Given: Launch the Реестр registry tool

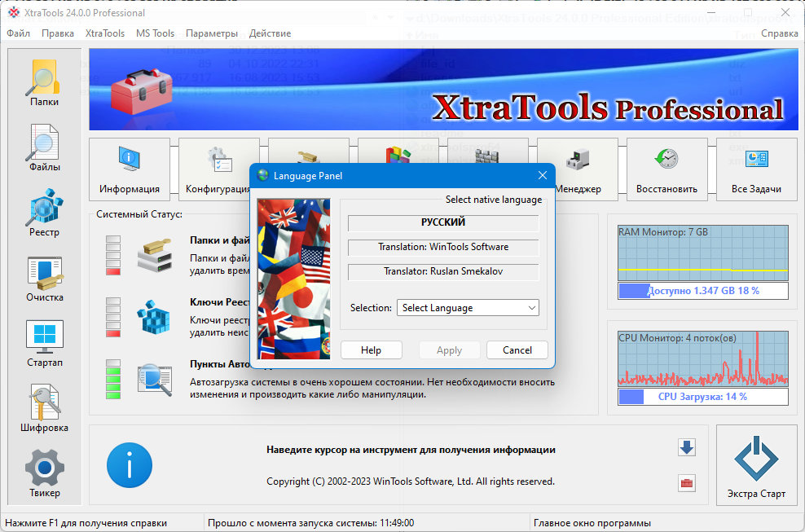Looking at the screenshot, I should (44, 213).
